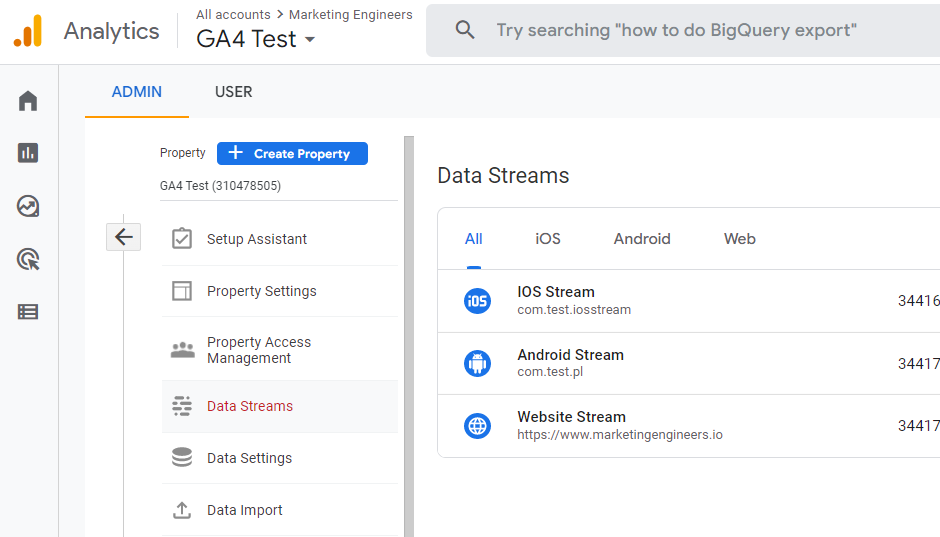940x537 pixels.
Task: Click the search input field
Action: click(x=683, y=30)
